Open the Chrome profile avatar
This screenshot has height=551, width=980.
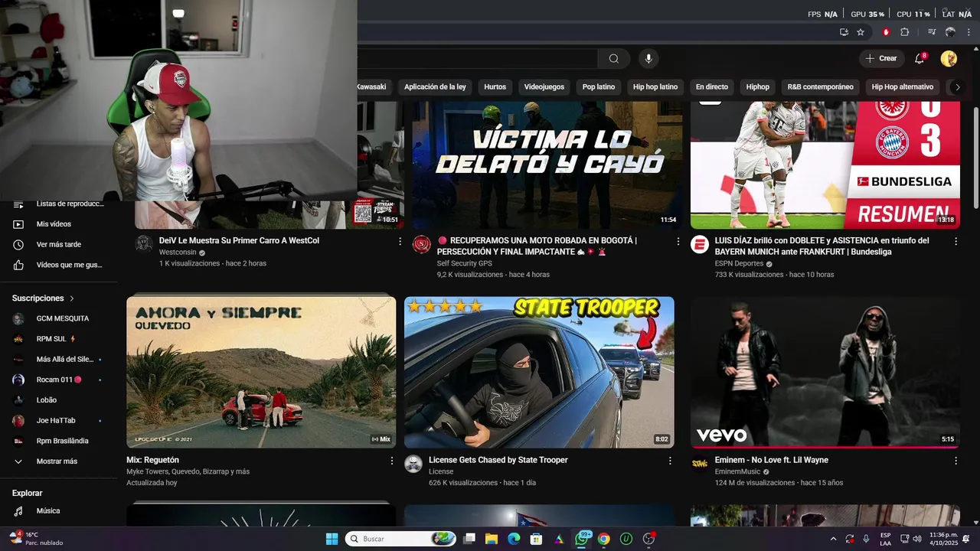click(x=950, y=32)
